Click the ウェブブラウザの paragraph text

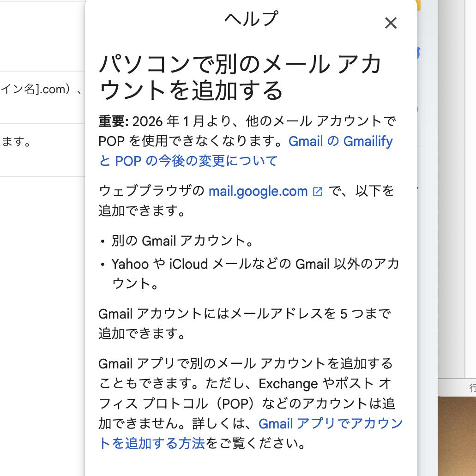151,191
